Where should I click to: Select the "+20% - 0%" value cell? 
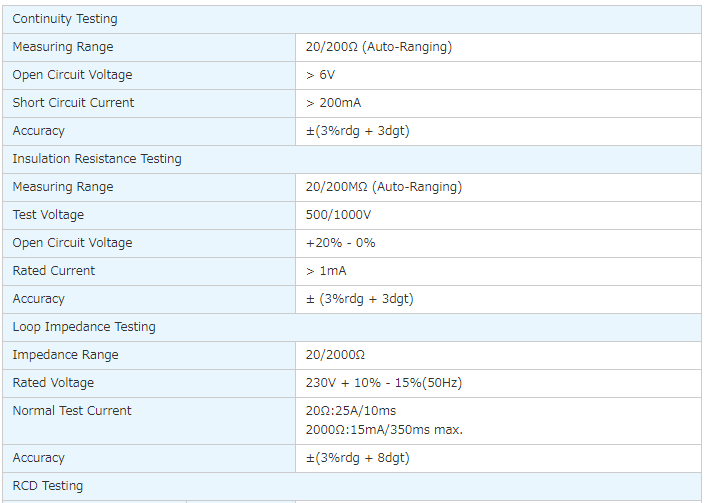coord(340,243)
